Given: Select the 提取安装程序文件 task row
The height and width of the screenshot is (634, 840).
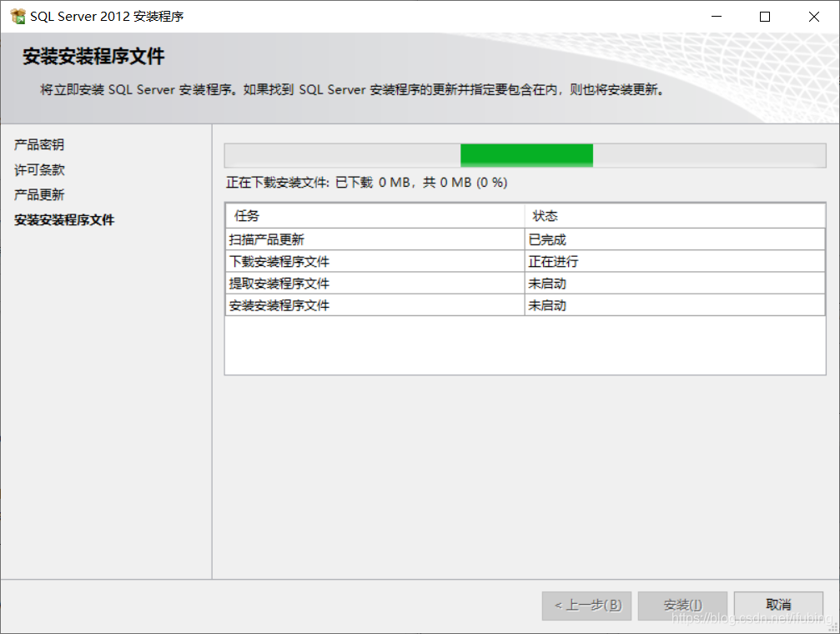Looking at the screenshot, I should (334, 283).
